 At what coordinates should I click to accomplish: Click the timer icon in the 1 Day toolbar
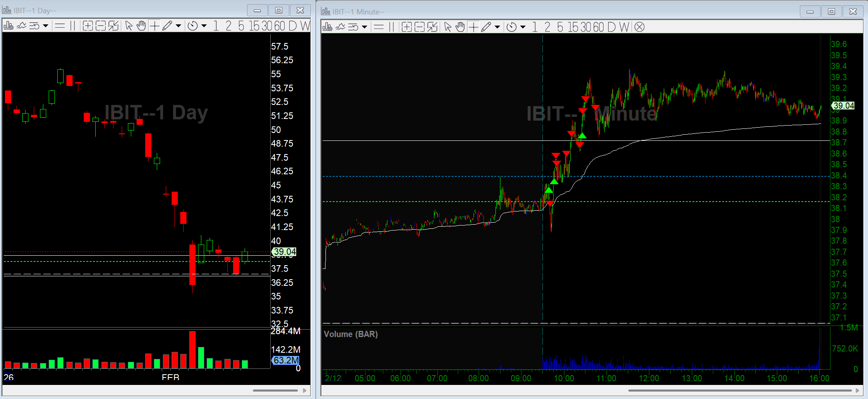[193, 26]
